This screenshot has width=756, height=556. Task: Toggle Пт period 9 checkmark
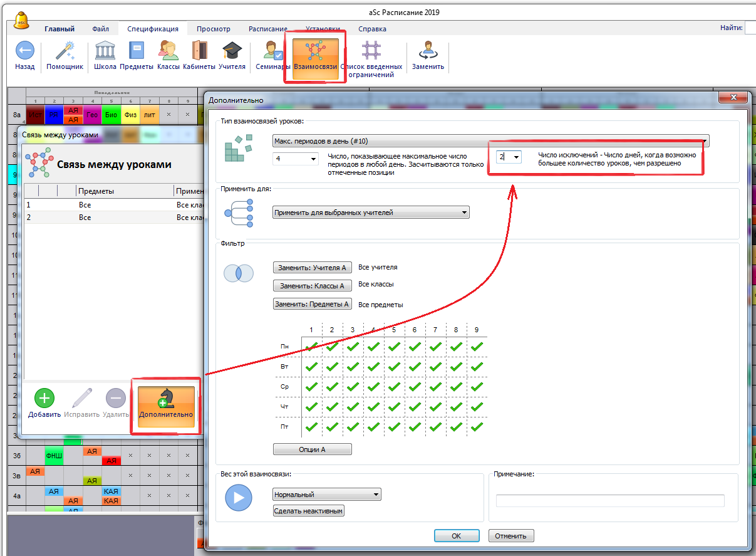pos(477,427)
